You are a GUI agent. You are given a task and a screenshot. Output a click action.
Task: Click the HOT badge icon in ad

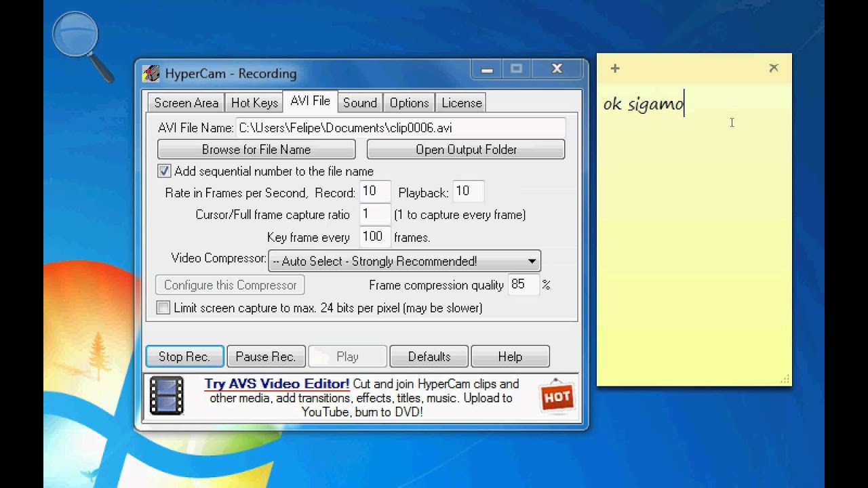pyautogui.click(x=557, y=396)
